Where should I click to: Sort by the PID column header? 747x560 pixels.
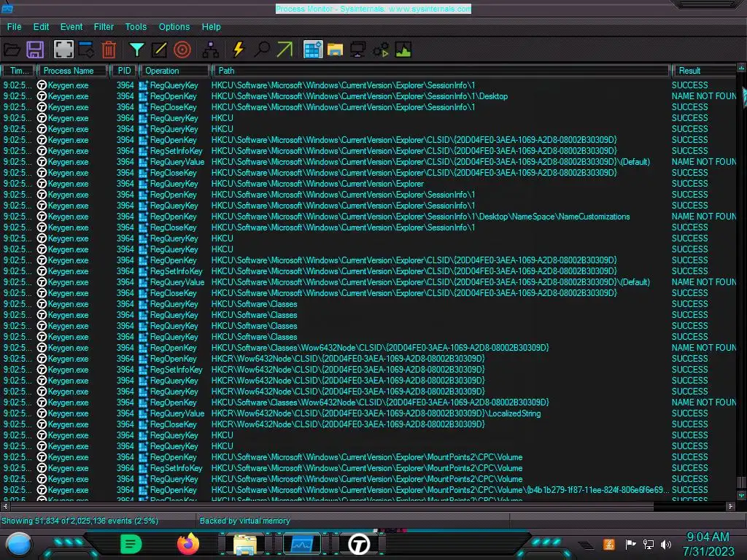click(124, 71)
